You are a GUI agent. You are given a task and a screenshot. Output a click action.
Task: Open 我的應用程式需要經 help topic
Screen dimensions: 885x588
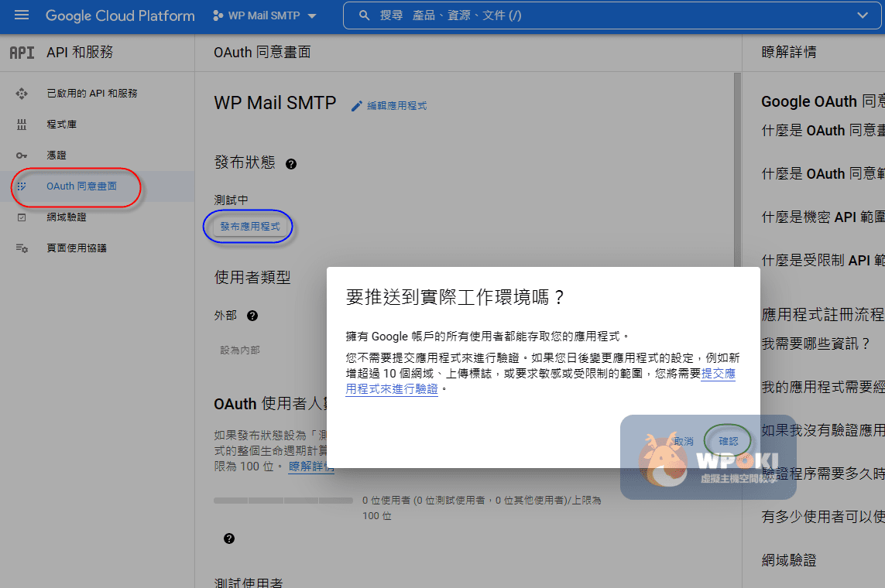click(x=823, y=388)
